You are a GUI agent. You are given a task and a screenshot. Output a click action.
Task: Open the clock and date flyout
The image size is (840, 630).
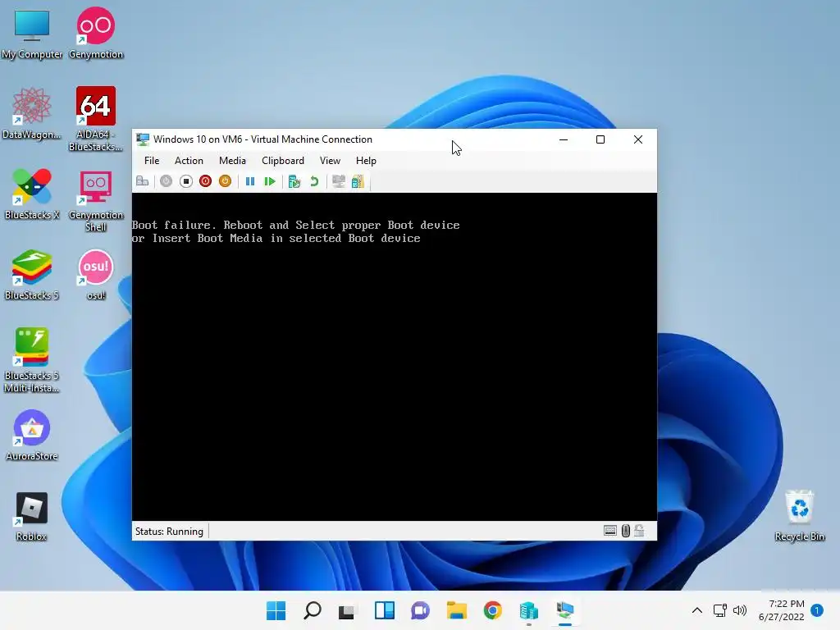782,610
